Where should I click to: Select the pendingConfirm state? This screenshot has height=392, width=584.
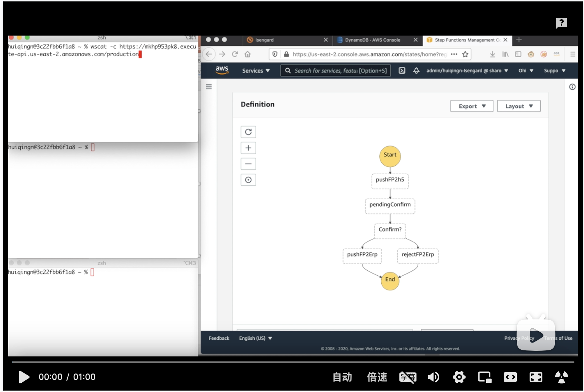click(390, 206)
